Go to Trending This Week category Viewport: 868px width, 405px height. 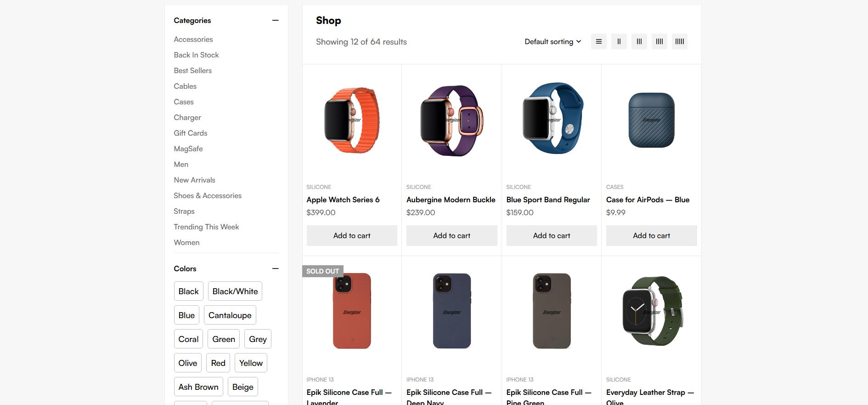coord(206,227)
